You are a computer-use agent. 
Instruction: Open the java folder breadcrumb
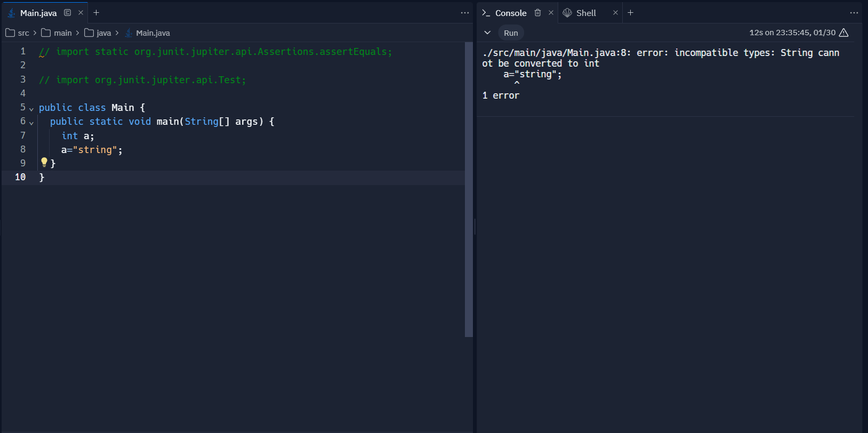coord(98,33)
